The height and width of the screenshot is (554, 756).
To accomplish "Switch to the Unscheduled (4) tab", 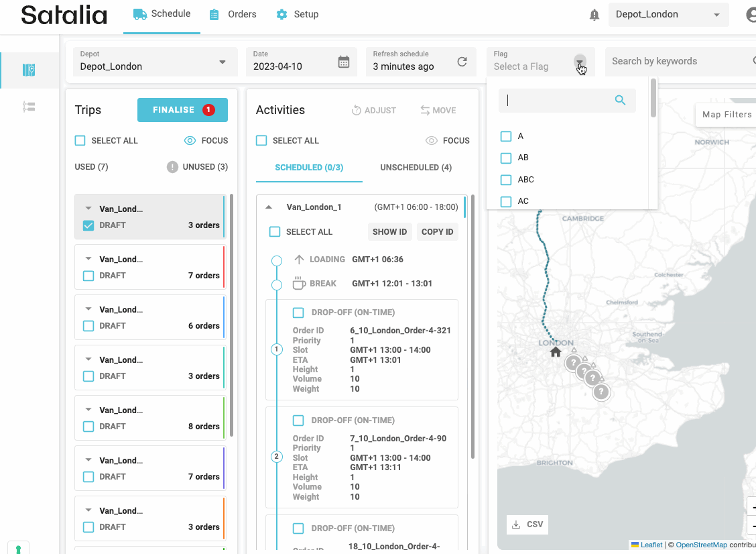I will [416, 168].
